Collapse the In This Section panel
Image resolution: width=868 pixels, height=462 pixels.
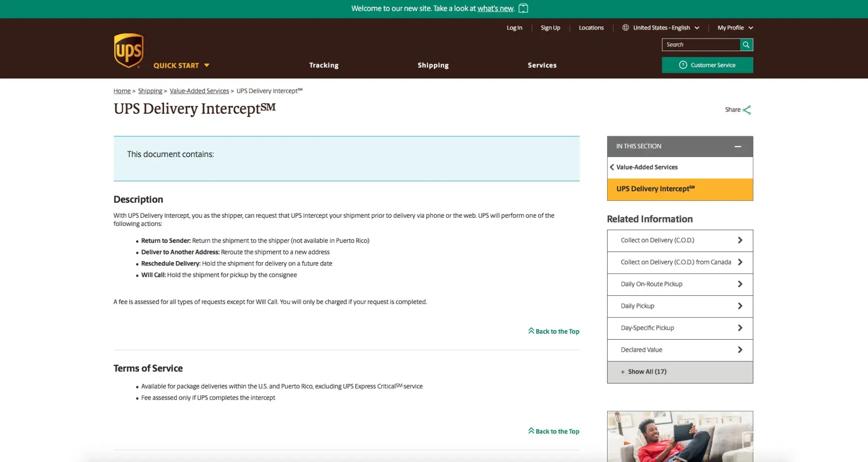[737, 146]
